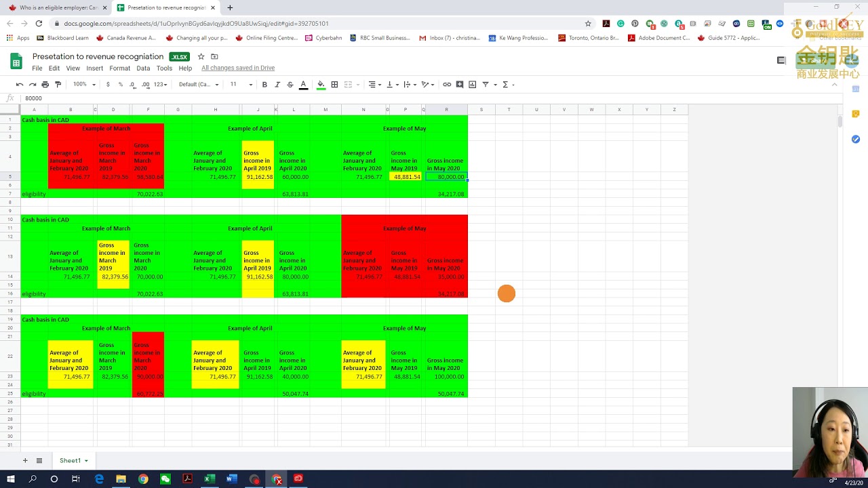Screen dimensions: 868x488
Task: Click the Redo icon
Action: [x=32, y=85]
